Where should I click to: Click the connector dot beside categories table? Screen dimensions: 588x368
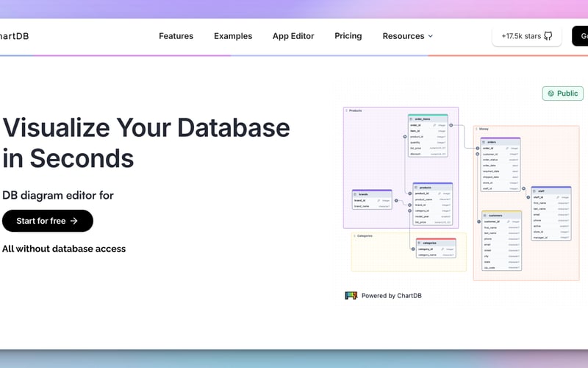(x=413, y=249)
